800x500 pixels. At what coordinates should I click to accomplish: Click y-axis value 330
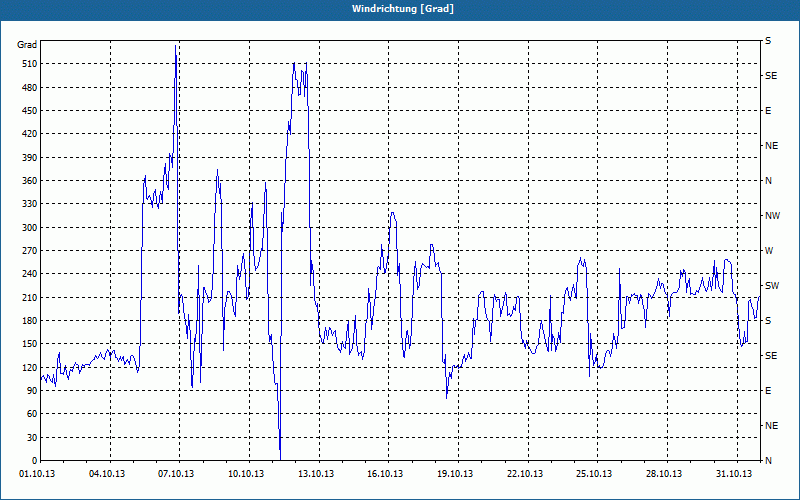pos(30,204)
